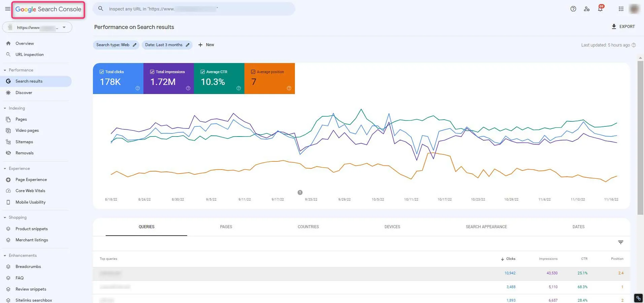Collapse the Enhancements section
The width and height of the screenshot is (644, 303).
5,255
